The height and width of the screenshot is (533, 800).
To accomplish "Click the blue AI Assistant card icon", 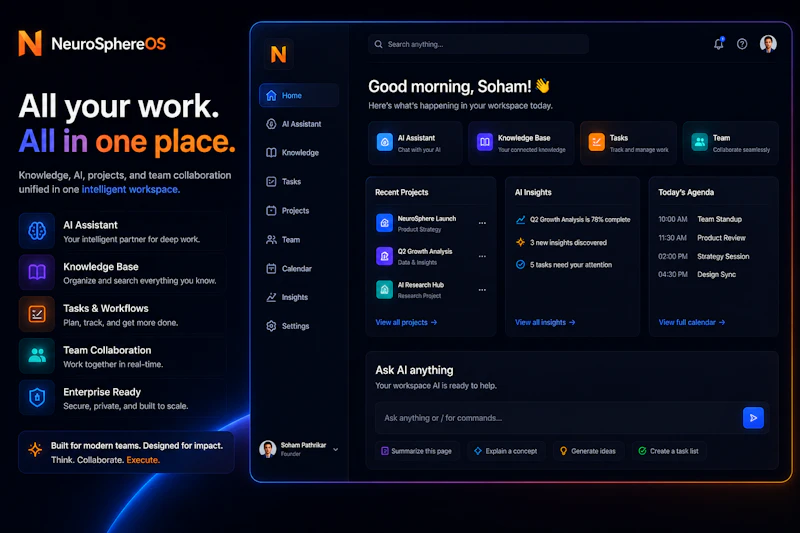I will (385, 142).
